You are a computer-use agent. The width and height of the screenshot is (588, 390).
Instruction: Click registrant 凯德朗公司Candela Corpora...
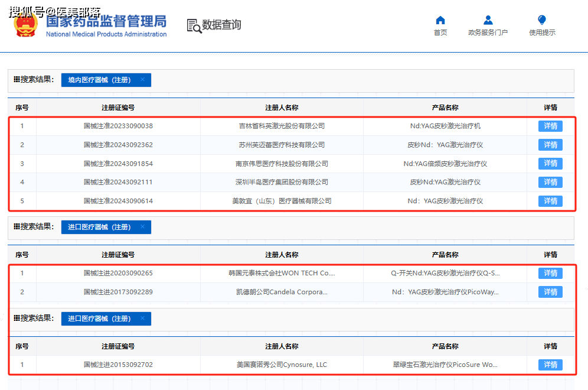click(282, 292)
